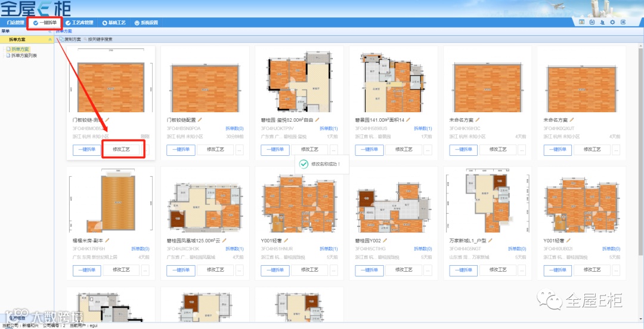Open more options (...) on 碧桂园Y002 card
644x329 pixels.
pos(428,270)
